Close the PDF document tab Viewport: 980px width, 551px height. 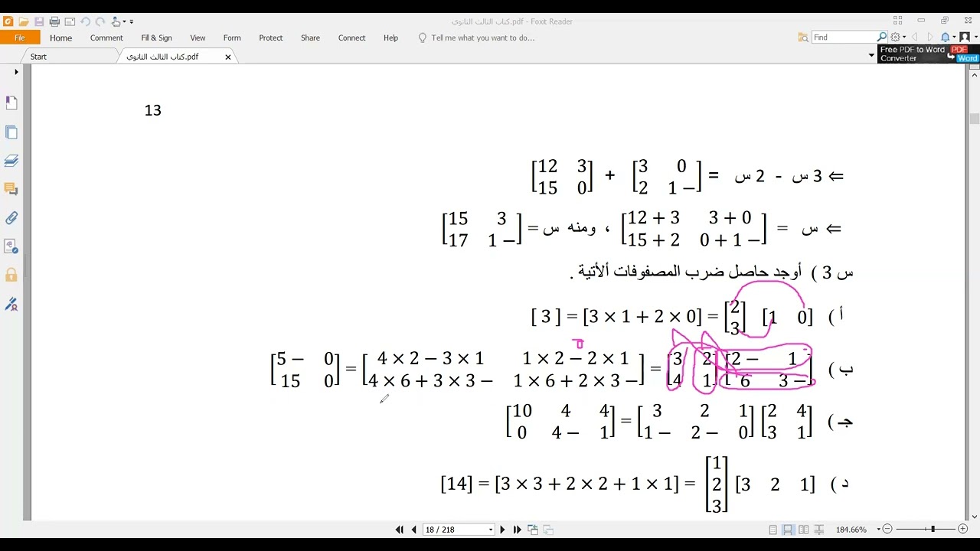pos(228,57)
